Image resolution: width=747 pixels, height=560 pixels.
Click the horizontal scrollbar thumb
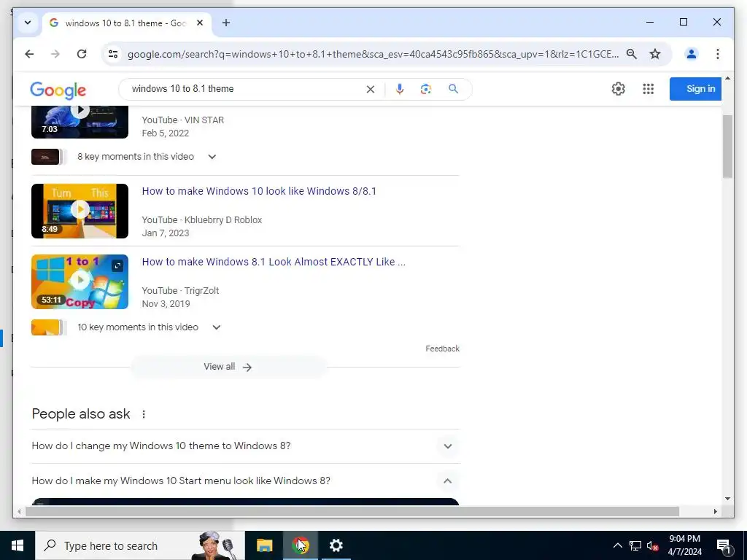click(x=352, y=511)
